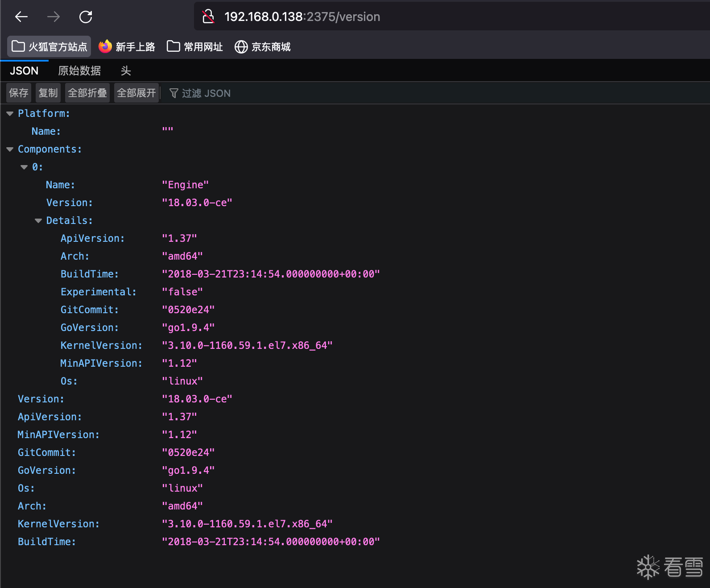Switch to the 头 headers tab

tap(126, 71)
